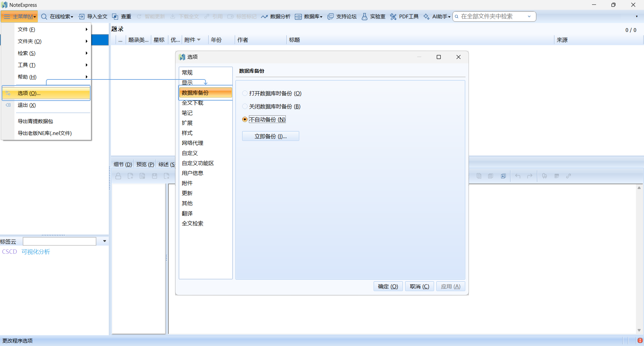The width and height of the screenshot is (644, 346).
Task: Click the lock icon in the detail toolbar
Action: [x=118, y=176]
